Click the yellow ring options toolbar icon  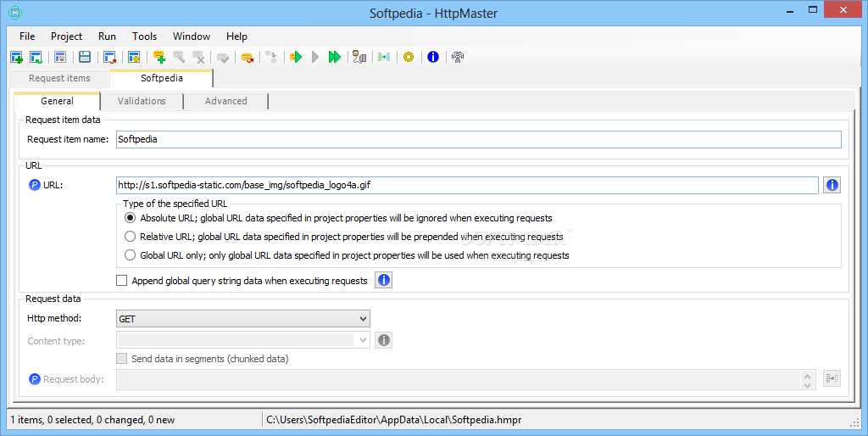point(409,57)
